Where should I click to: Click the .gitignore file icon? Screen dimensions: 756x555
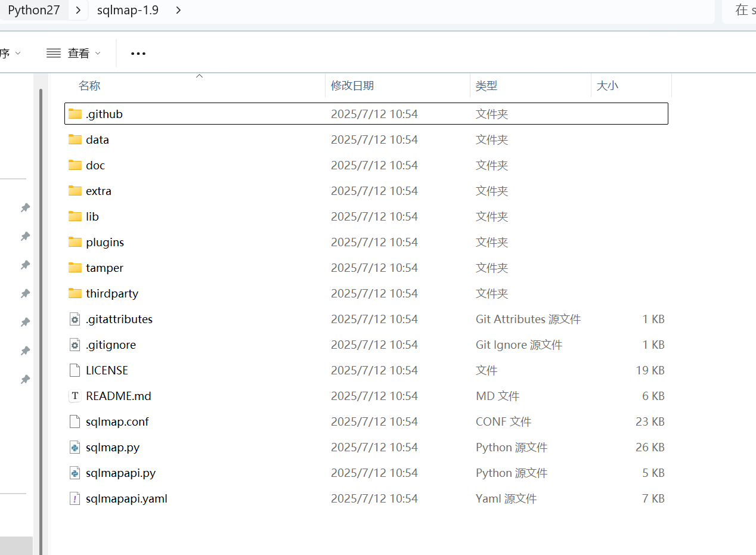pos(75,345)
